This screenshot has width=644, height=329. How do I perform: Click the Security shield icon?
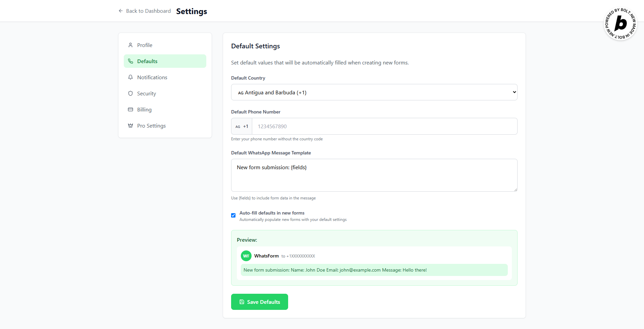130,93
